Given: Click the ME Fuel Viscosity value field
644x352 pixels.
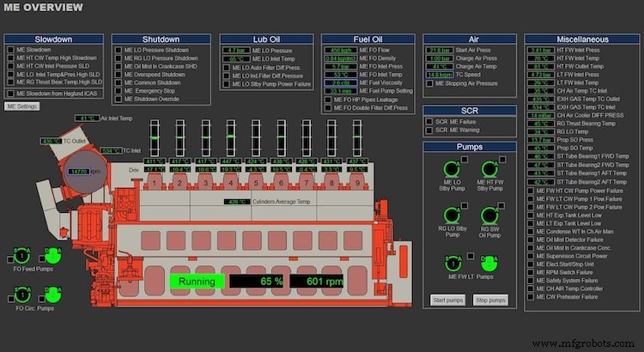Looking at the screenshot, I should pos(342,82).
